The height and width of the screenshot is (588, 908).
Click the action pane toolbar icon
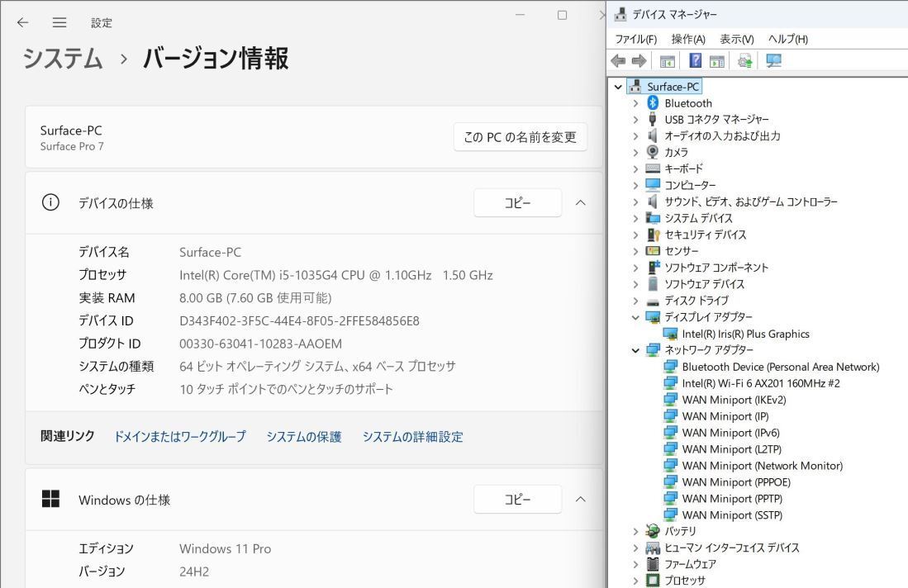pyautogui.click(x=717, y=61)
